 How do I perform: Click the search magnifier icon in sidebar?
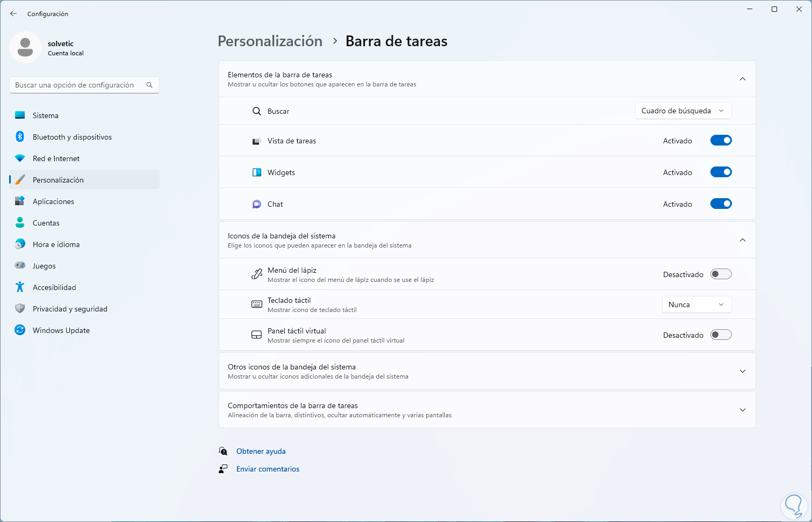tap(149, 85)
